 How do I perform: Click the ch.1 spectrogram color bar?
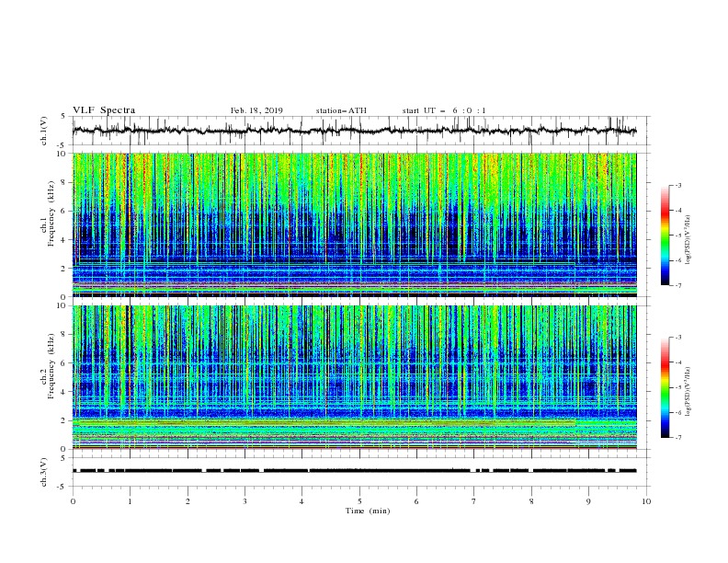click(x=665, y=236)
